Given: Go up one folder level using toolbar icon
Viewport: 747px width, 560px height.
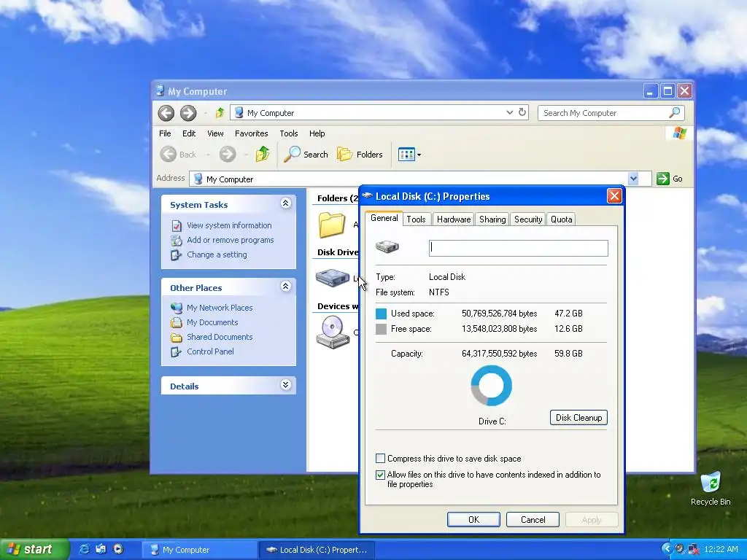Looking at the screenshot, I should [x=263, y=154].
